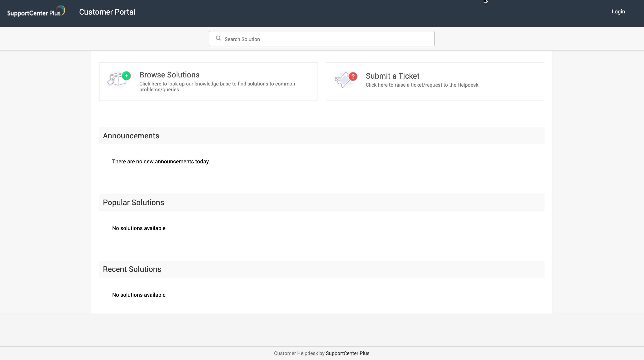Open the Submit a Ticket heading

point(392,76)
